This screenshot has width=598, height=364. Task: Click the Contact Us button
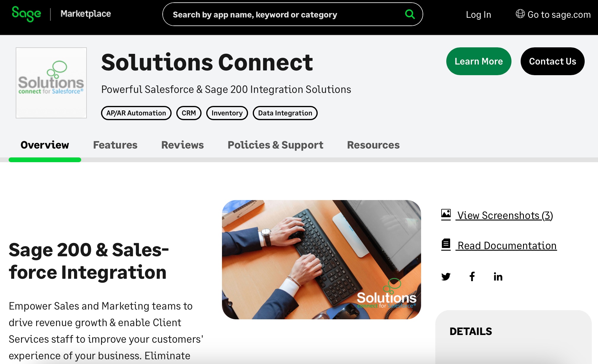pos(553,61)
